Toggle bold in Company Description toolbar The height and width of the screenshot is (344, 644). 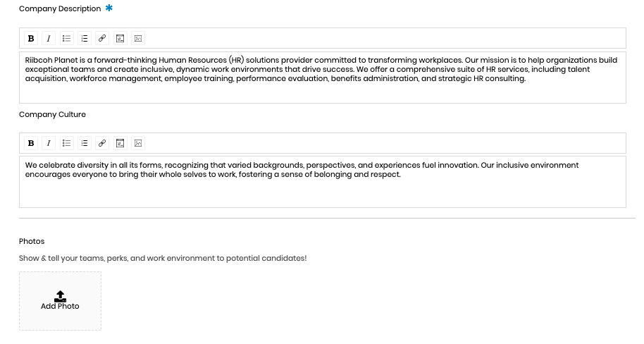click(31, 38)
